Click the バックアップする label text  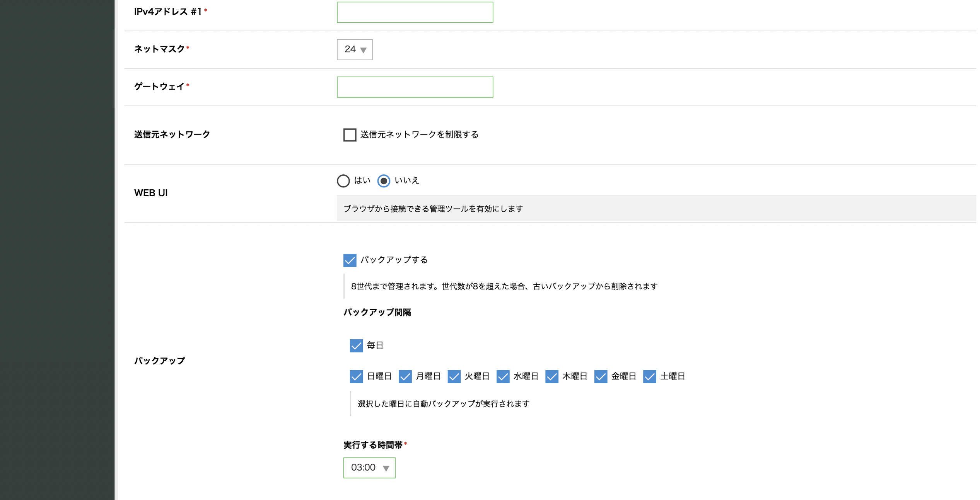coord(394,260)
